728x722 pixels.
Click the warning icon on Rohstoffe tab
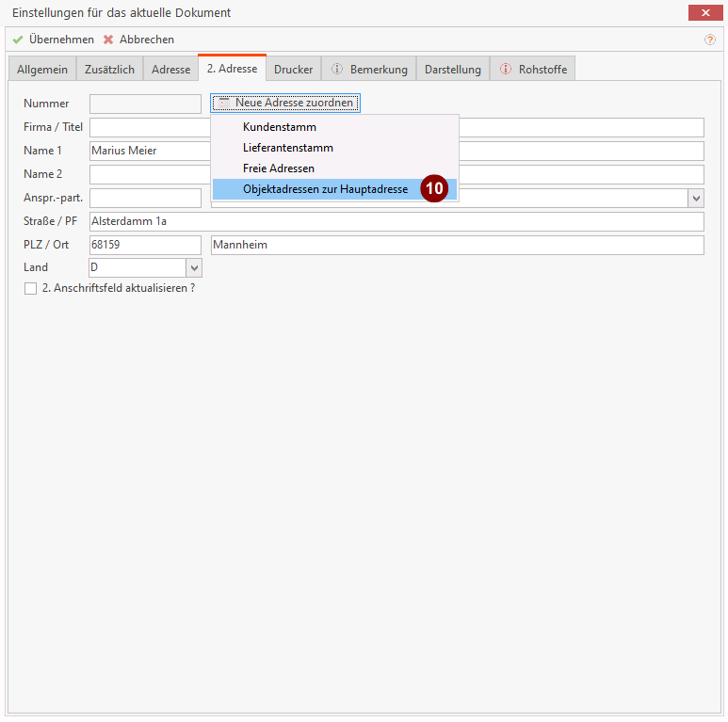point(506,70)
